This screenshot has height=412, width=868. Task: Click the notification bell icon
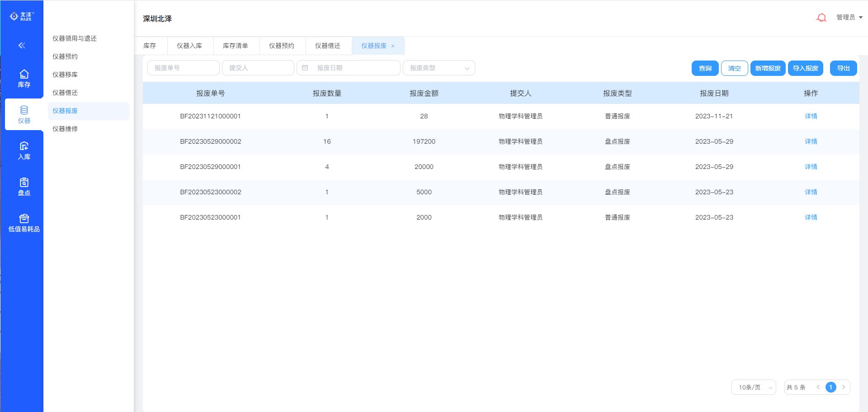[x=821, y=18]
